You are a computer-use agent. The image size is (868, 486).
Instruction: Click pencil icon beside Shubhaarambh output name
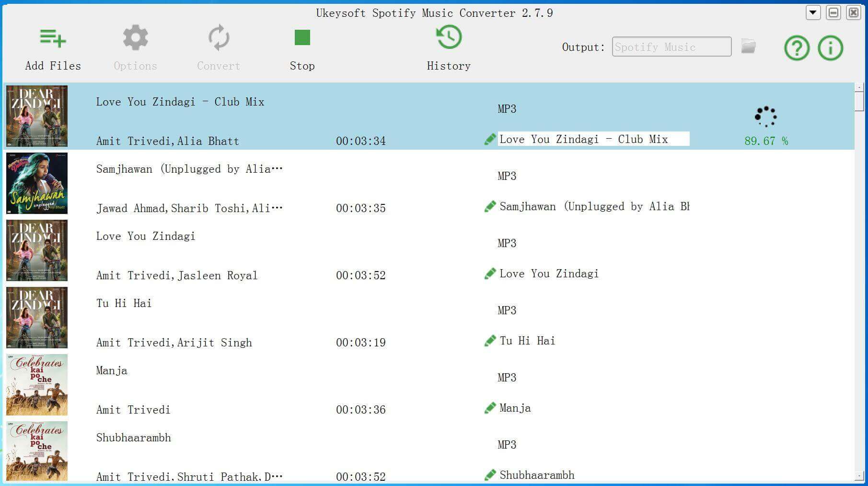coord(490,475)
